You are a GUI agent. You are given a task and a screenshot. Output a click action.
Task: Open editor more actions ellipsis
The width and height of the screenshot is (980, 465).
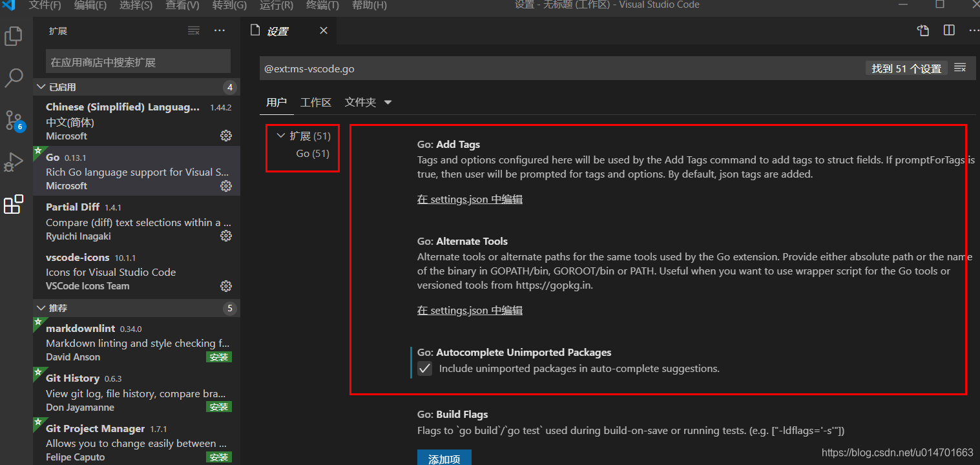[974, 30]
